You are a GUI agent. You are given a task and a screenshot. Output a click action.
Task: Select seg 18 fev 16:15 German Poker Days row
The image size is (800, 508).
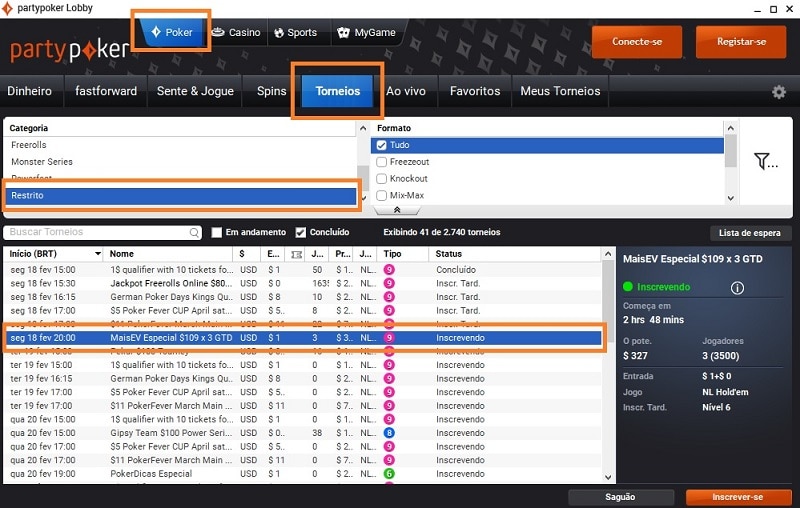pos(304,297)
